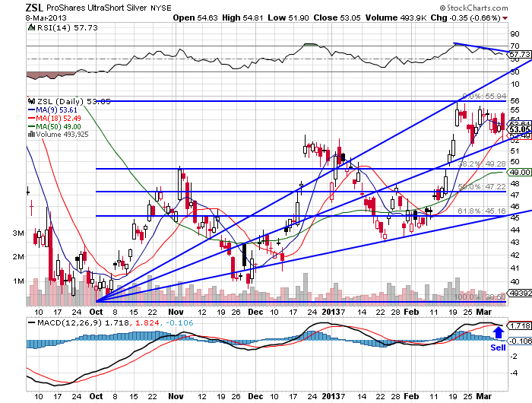
Task: Click the RSI 30 oversold level label
Action: click(515, 71)
